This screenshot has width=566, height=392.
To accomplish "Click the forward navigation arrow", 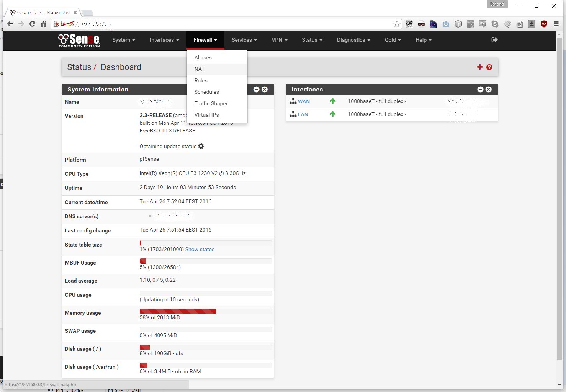I will [x=21, y=24].
